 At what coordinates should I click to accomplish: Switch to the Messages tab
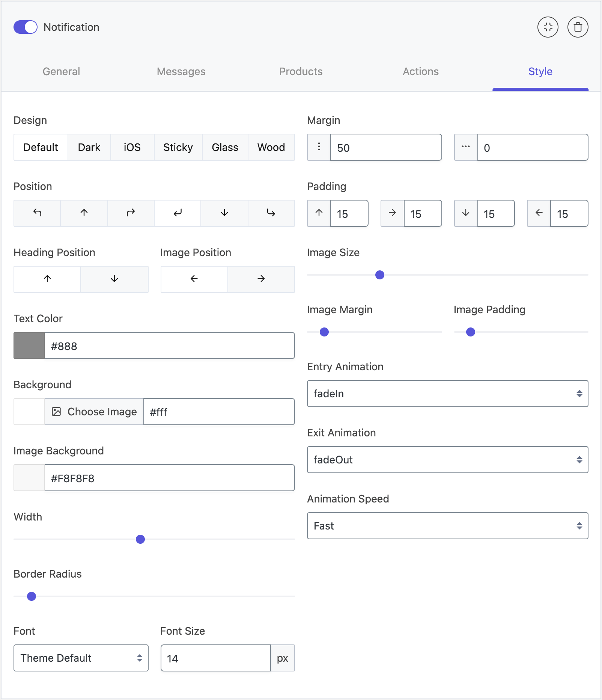point(181,71)
